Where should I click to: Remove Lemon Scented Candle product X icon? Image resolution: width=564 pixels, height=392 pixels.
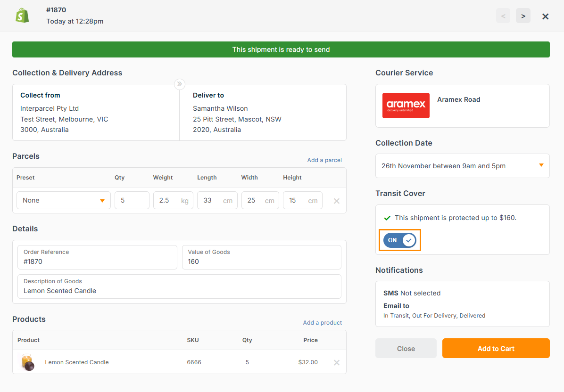click(x=337, y=362)
